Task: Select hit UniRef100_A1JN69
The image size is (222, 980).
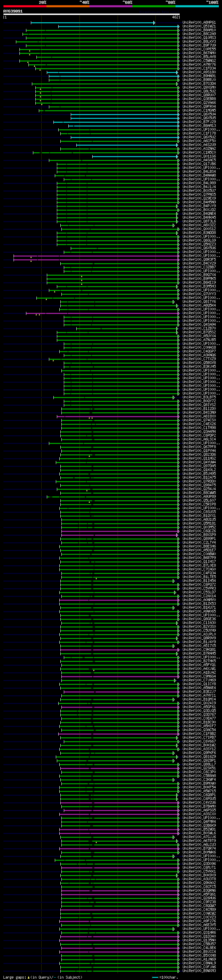Action: click(199, 960)
